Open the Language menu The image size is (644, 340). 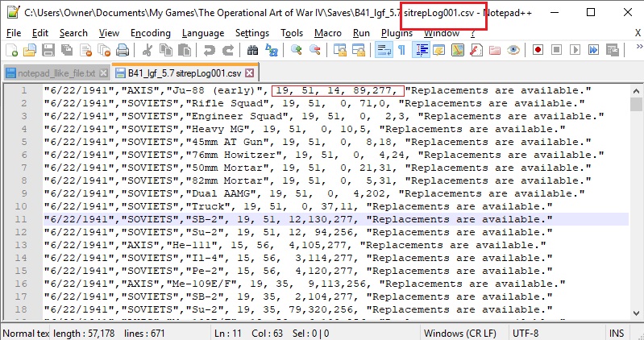pos(203,33)
